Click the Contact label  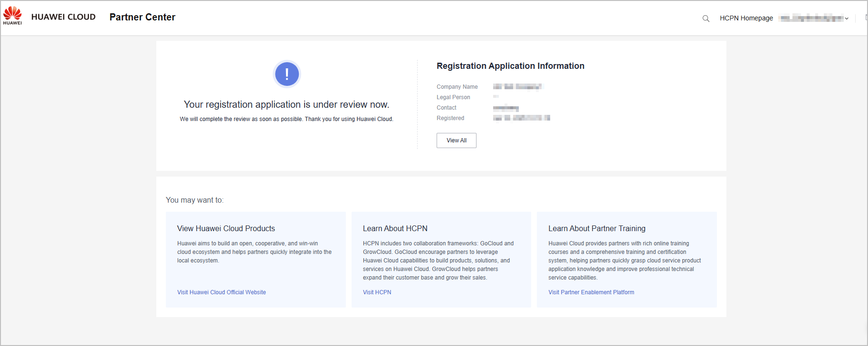click(447, 108)
